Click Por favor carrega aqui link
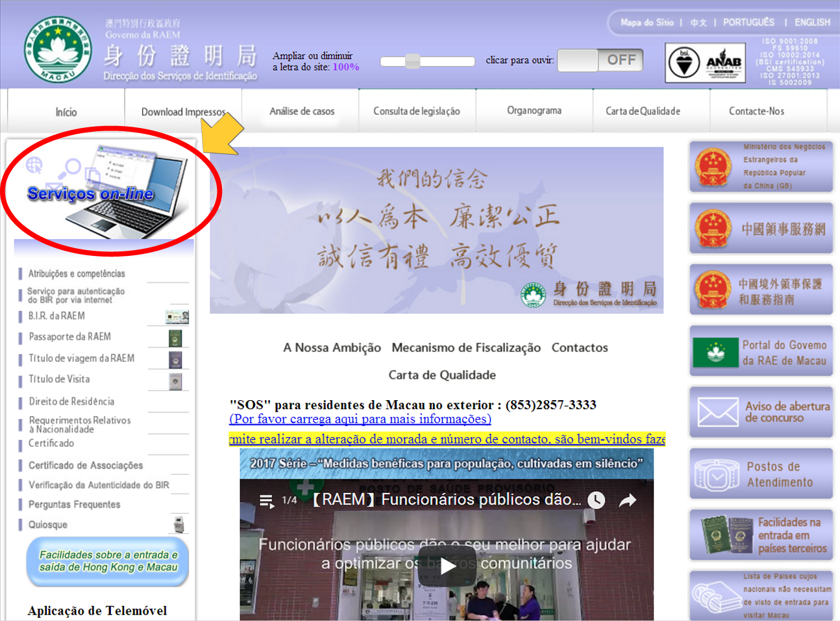Image resolution: width=840 pixels, height=621 pixels. pos(360,419)
